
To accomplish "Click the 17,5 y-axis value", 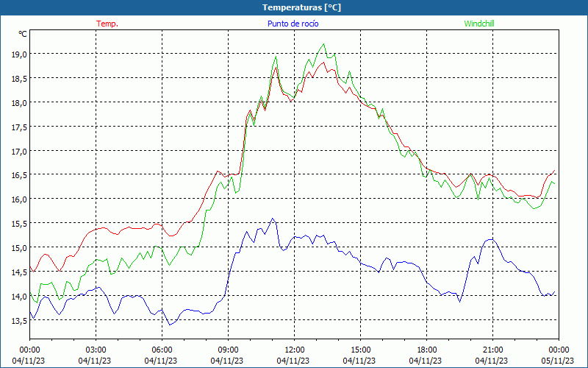I will click(x=19, y=127).
